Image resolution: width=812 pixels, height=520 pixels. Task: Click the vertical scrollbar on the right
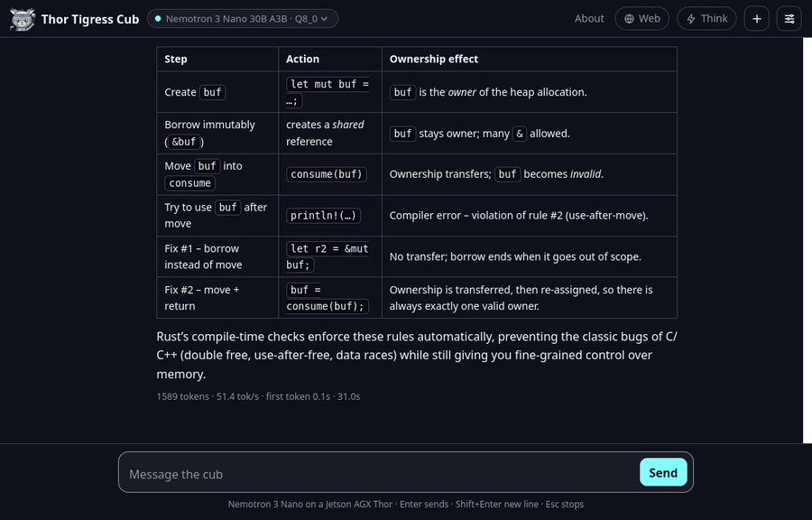click(x=807, y=240)
